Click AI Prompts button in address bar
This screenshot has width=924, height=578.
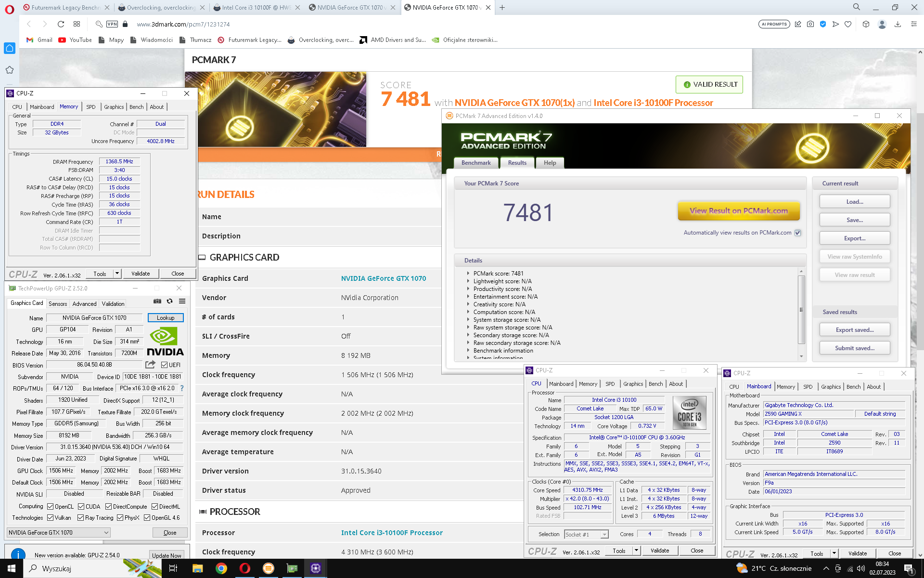point(774,24)
